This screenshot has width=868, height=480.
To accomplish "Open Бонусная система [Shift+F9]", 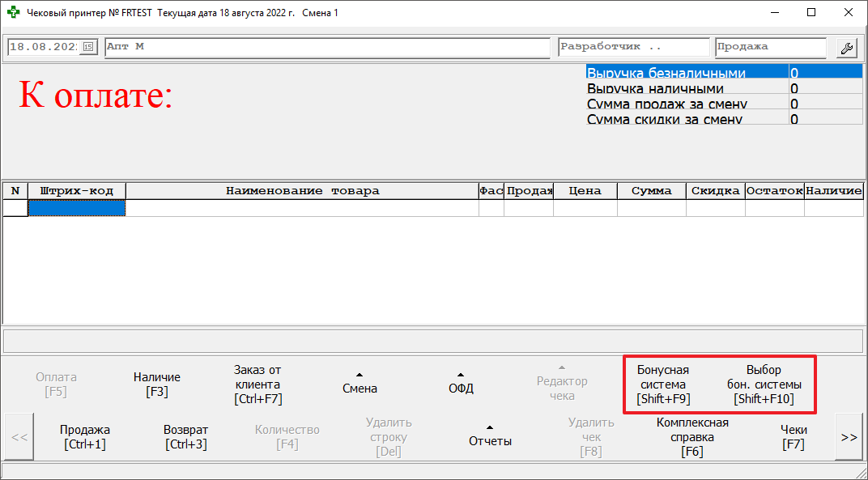I will [x=663, y=384].
